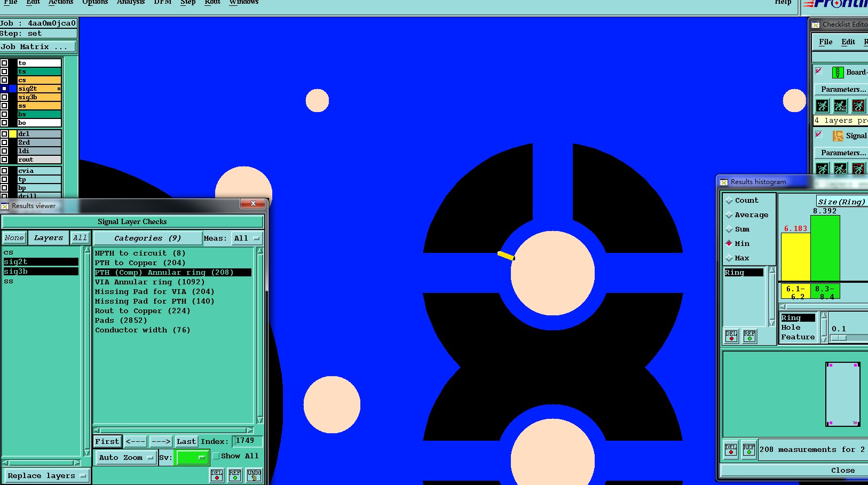Image resolution: width=868 pixels, height=485 pixels.
Task: Toggle the checkbox for layer drl
Action: pyautogui.click(x=4, y=134)
